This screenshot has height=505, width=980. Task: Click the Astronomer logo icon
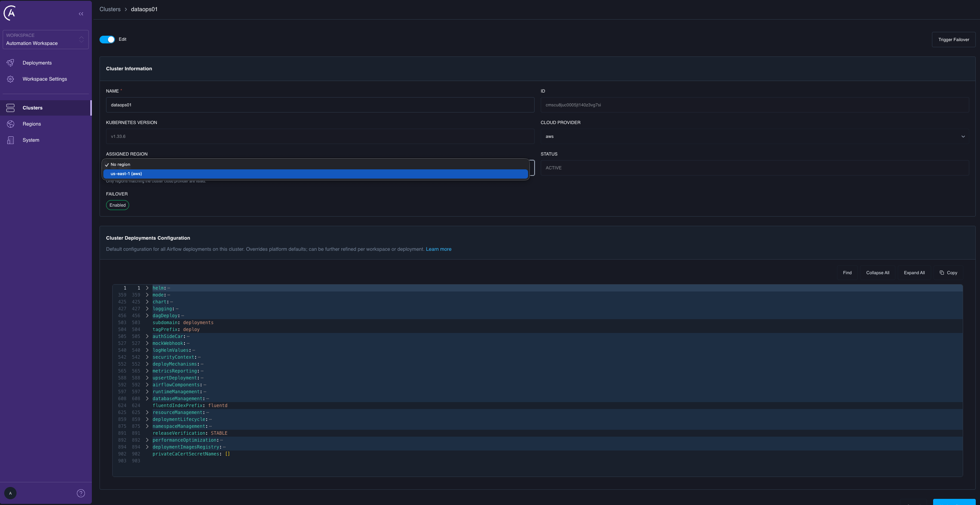pos(10,13)
